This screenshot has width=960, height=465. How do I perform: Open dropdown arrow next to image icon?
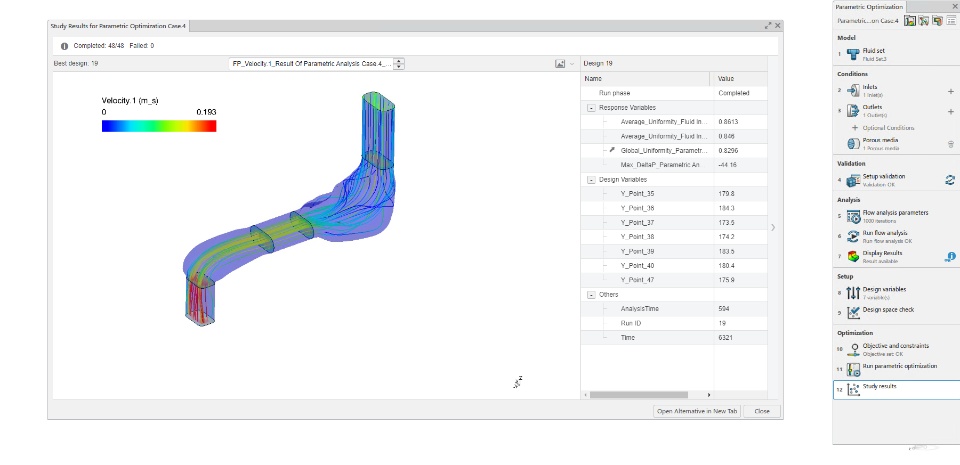572,64
